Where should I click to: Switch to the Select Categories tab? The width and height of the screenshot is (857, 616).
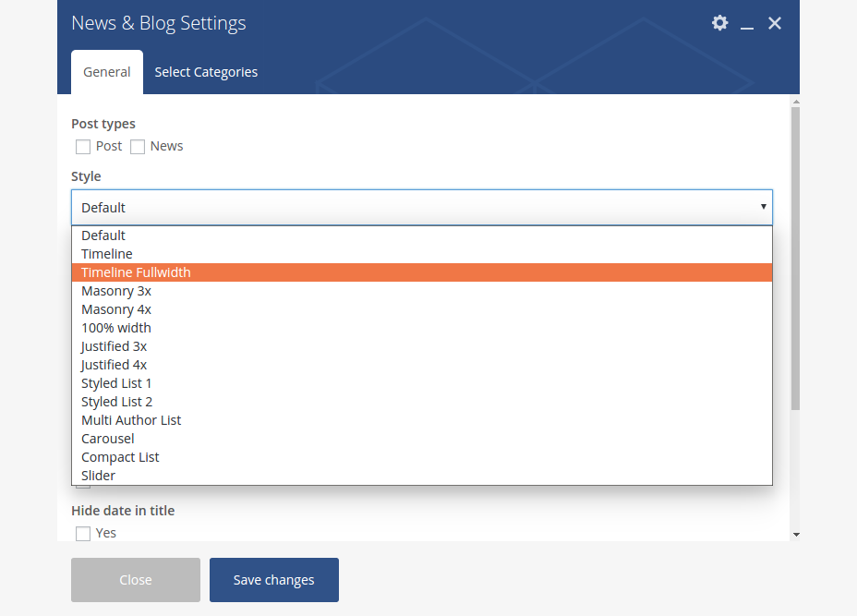point(206,72)
